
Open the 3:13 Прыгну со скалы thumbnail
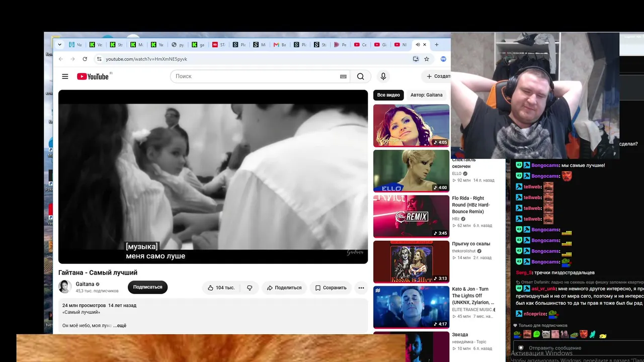(411, 261)
